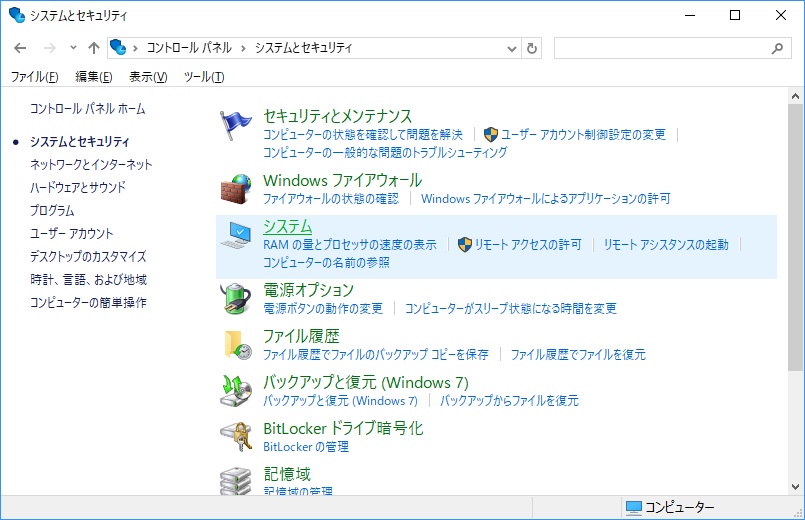Click Windows ファイアウォールによるアプリケーションの許可
Image resolution: width=805 pixels, height=520 pixels.
546,199
